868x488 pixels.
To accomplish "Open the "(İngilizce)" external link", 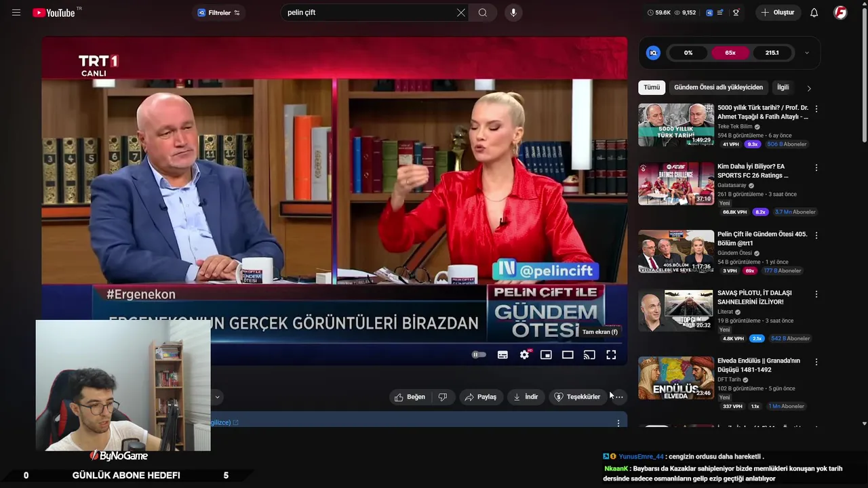I will 224,423.
